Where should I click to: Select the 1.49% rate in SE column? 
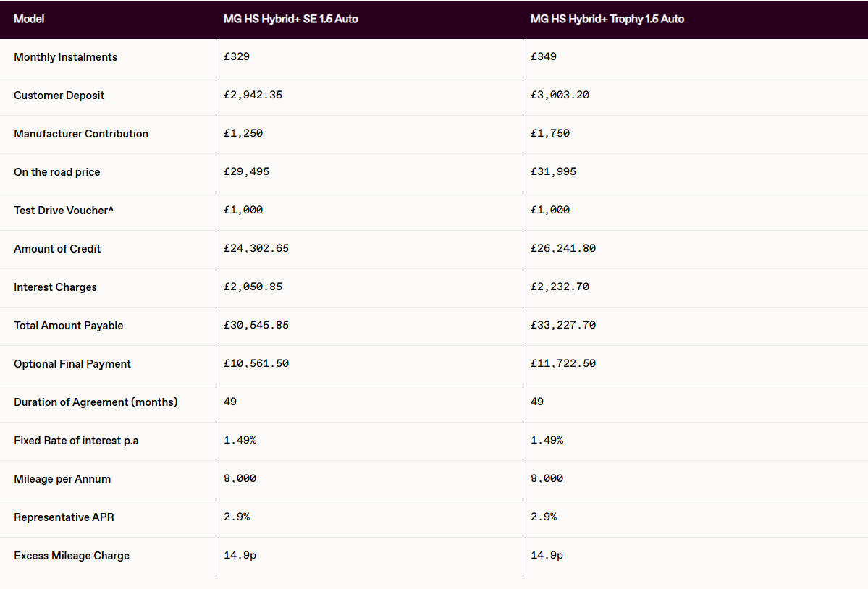point(240,440)
